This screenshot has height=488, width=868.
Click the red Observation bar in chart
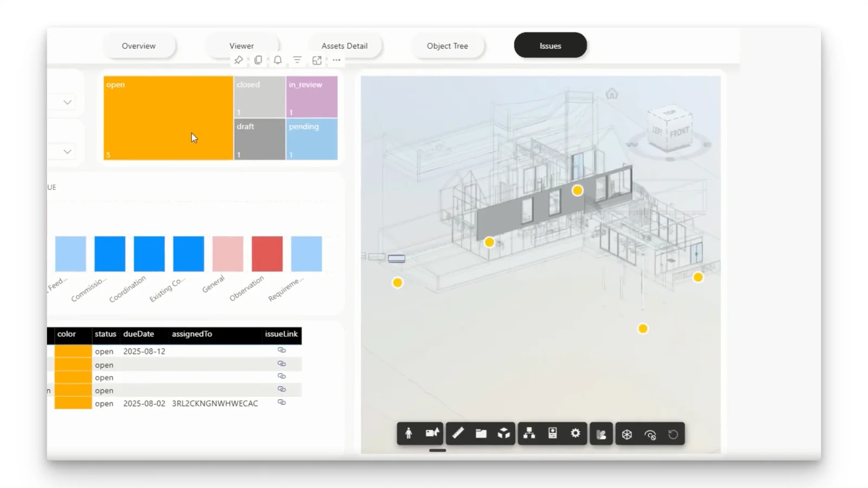[267, 254]
